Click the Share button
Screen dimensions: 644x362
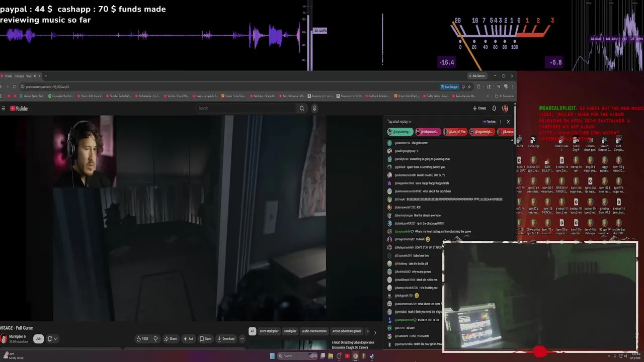[x=171, y=339]
